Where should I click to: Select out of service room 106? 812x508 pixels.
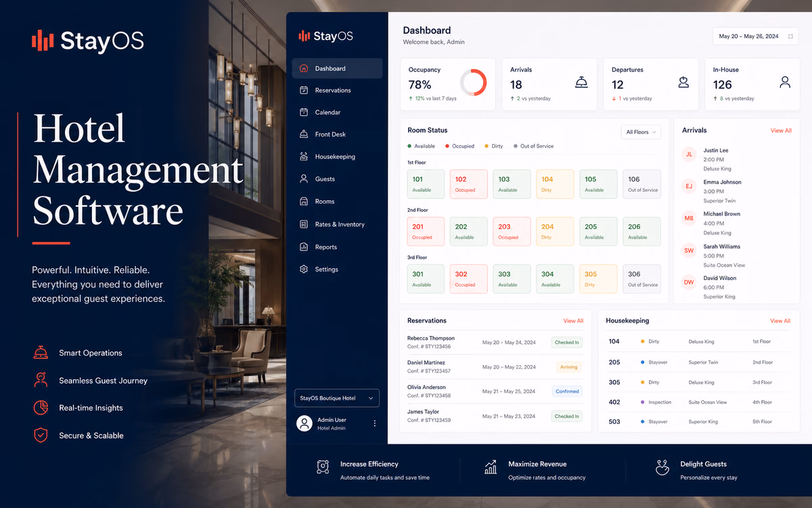pos(641,184)
